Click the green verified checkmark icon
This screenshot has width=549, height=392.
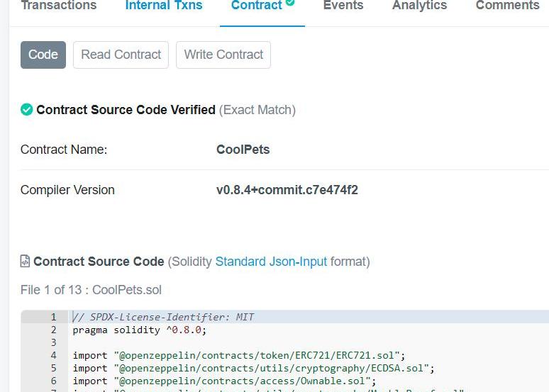[27, 110]
